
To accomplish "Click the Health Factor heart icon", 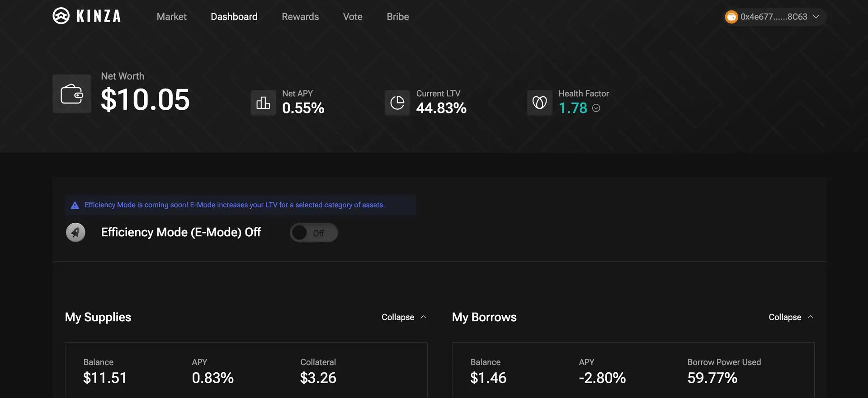I will point(539,103).
